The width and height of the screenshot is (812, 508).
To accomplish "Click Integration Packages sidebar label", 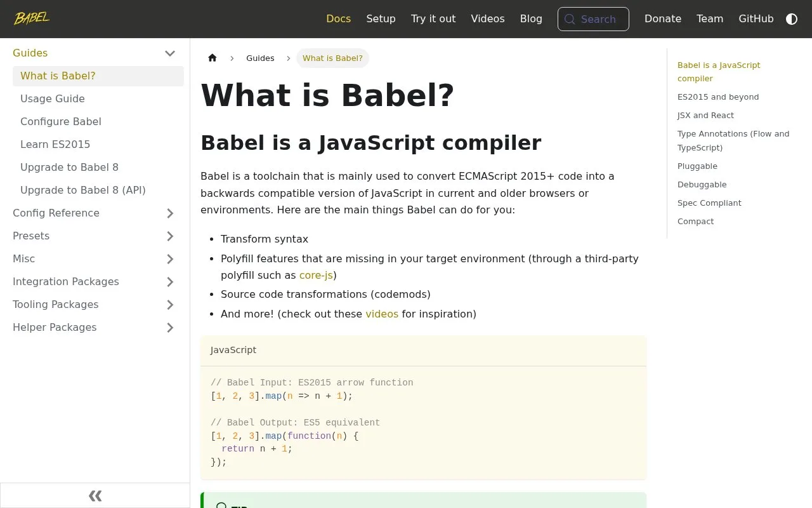I will [66, 282].
